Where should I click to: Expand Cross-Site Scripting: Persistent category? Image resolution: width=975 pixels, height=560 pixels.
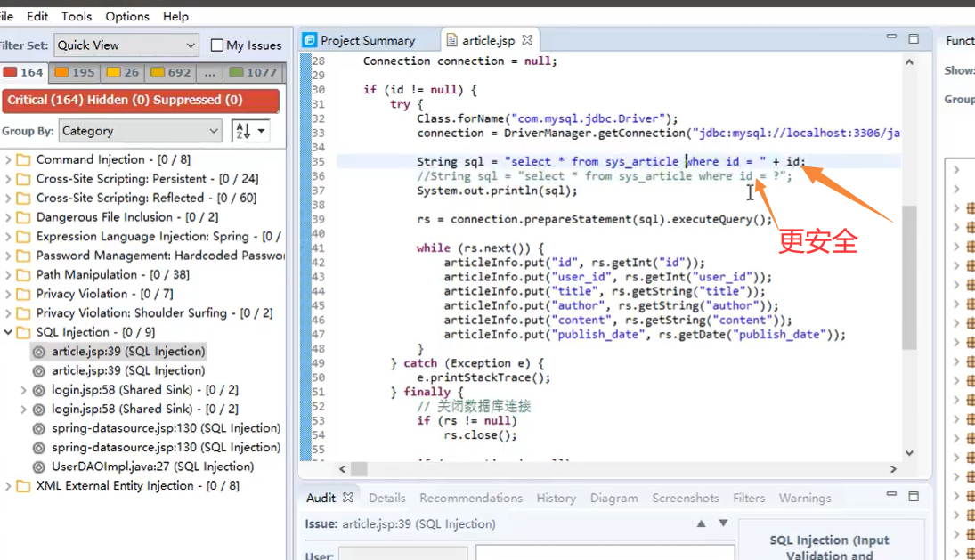[8, 179]
